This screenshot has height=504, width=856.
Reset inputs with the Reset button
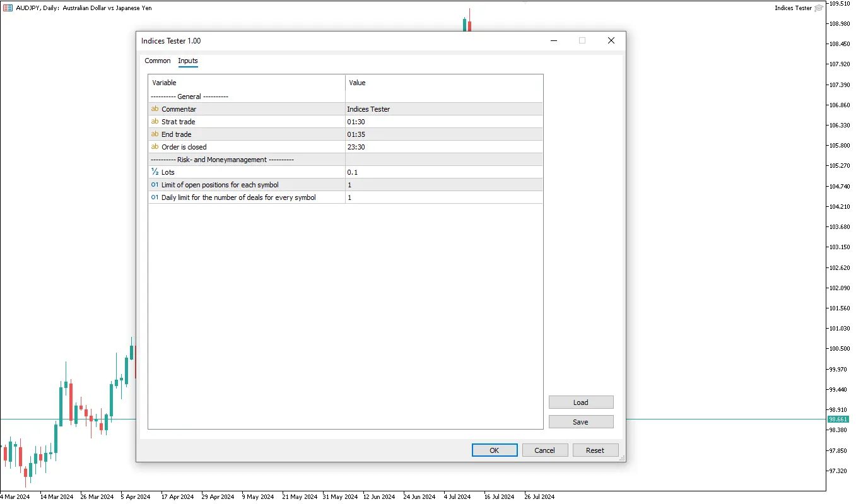[595, 450]
